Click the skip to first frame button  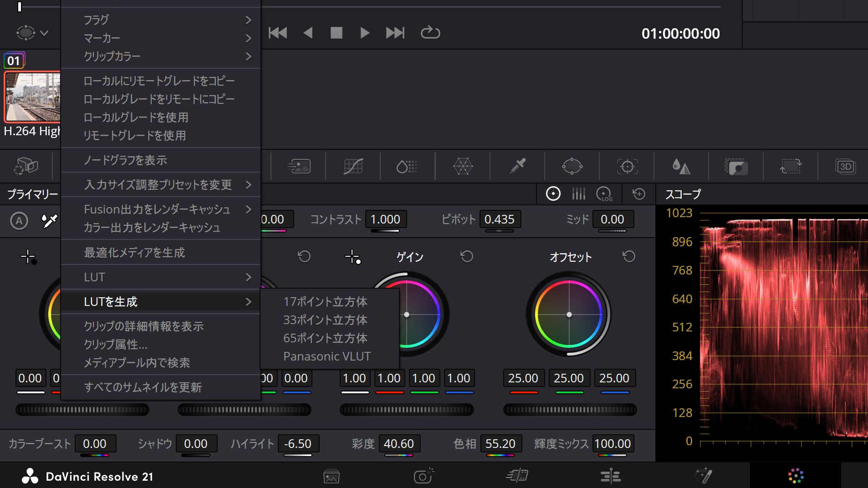tap(278, 33)
